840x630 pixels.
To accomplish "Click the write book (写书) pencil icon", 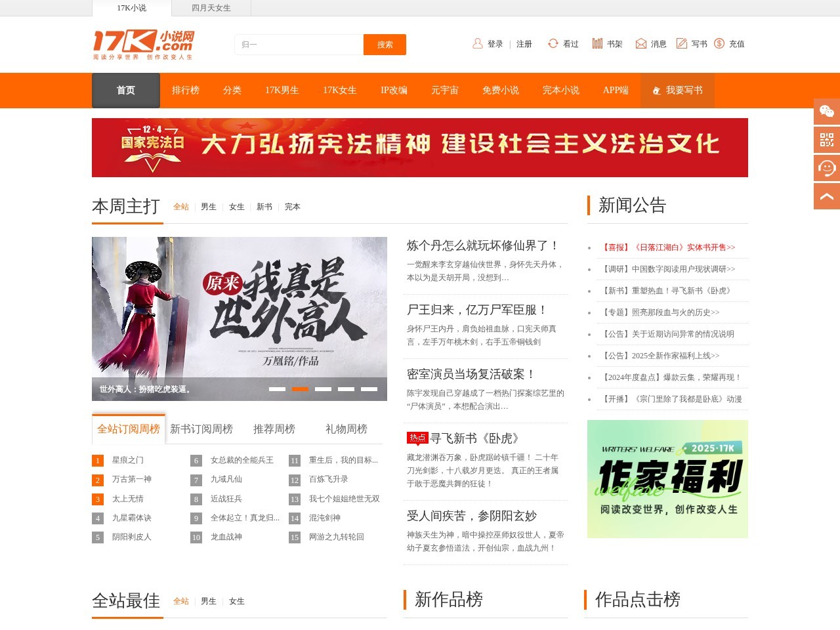I will pyautogui.click(x=682, y=44).
